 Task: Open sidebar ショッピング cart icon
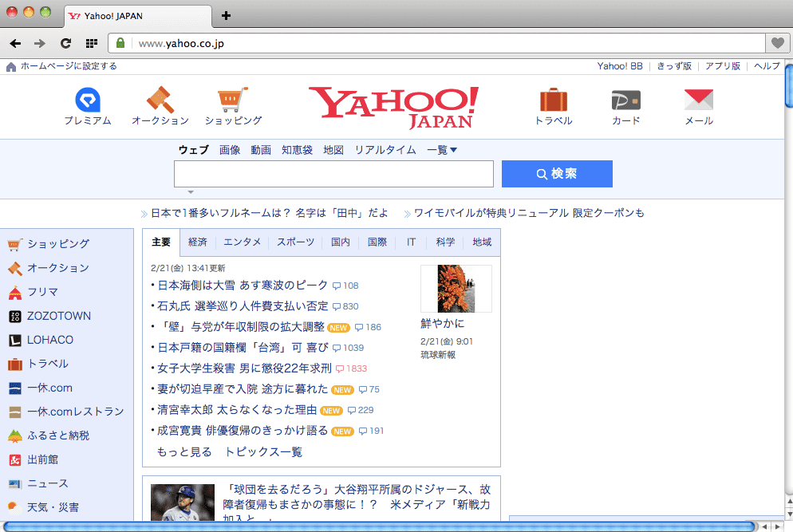tap(15, 245)
